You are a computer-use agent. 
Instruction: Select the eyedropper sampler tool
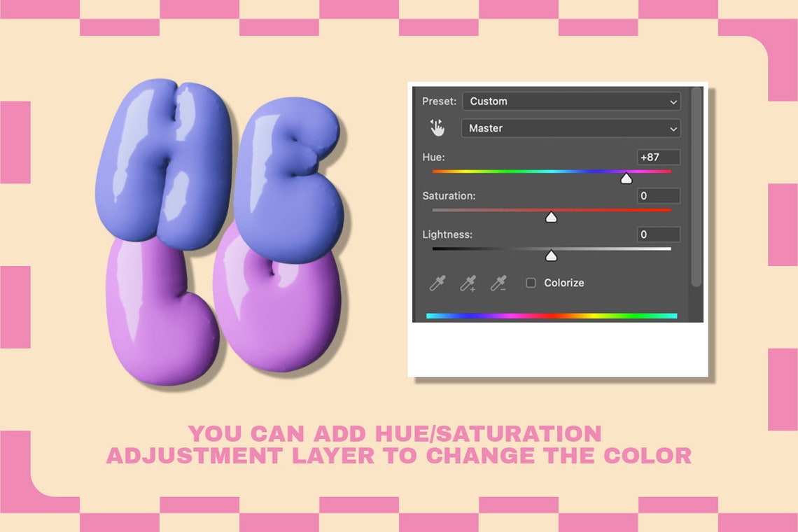point(437,283)
